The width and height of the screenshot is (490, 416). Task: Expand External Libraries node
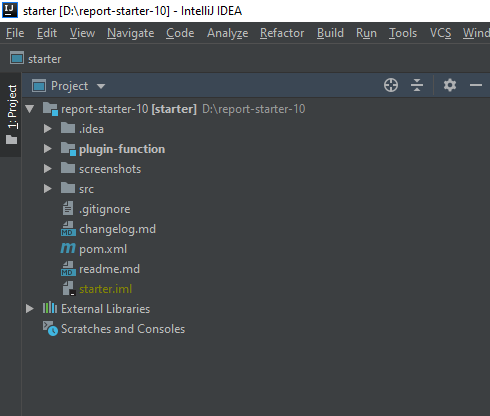coord(30,309)
